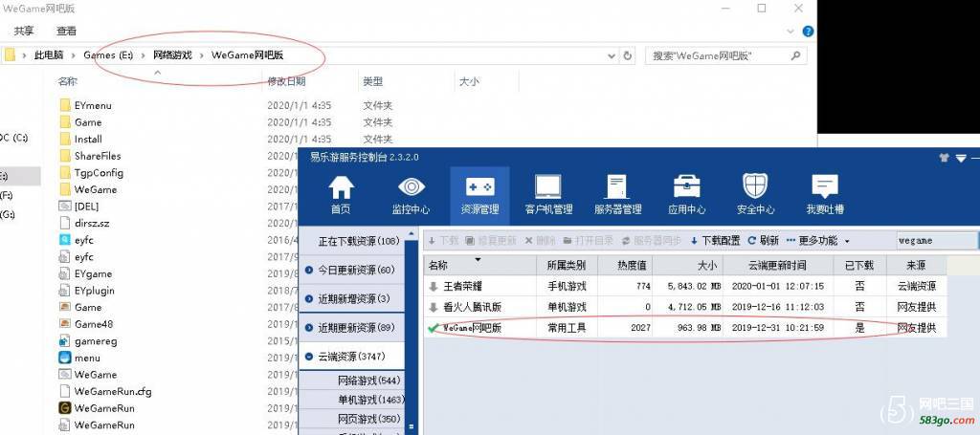Open the 服务器管理 server management section

(617, 195)
